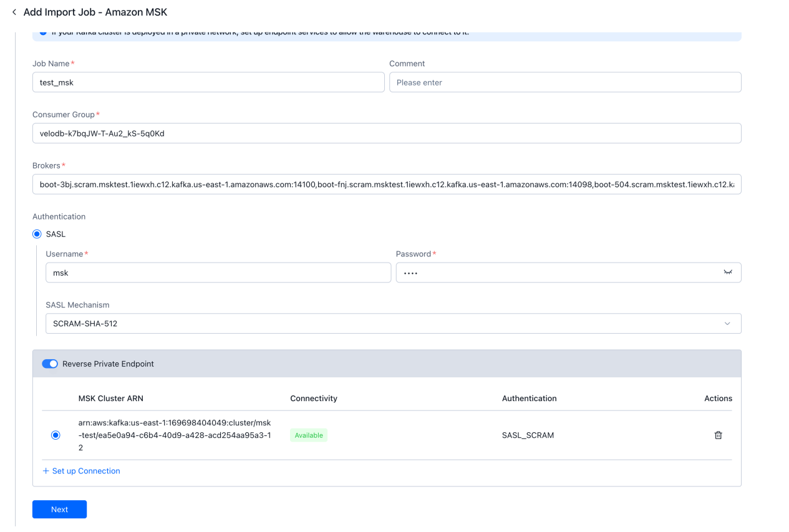Click the Authentication section label above SASL
Image resolution: width=789 pixels, height=532 pixels.
59,216
